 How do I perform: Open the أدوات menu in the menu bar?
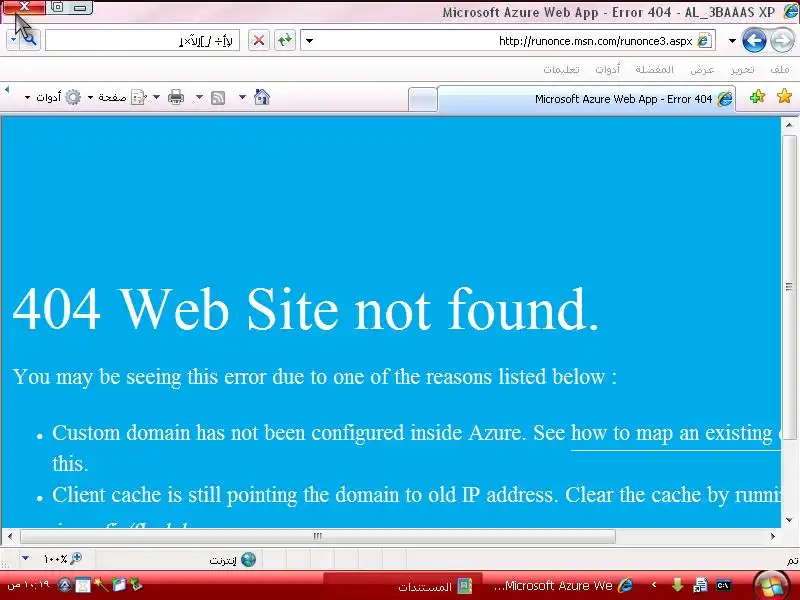(608, 69)
